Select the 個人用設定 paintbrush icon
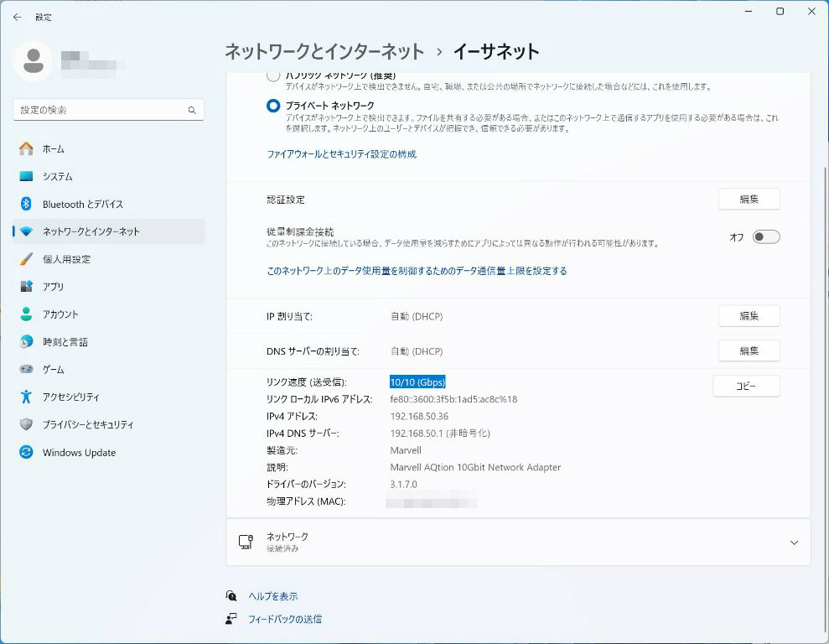The height and width of the screenshot is (644, 829). click(27, 259)
